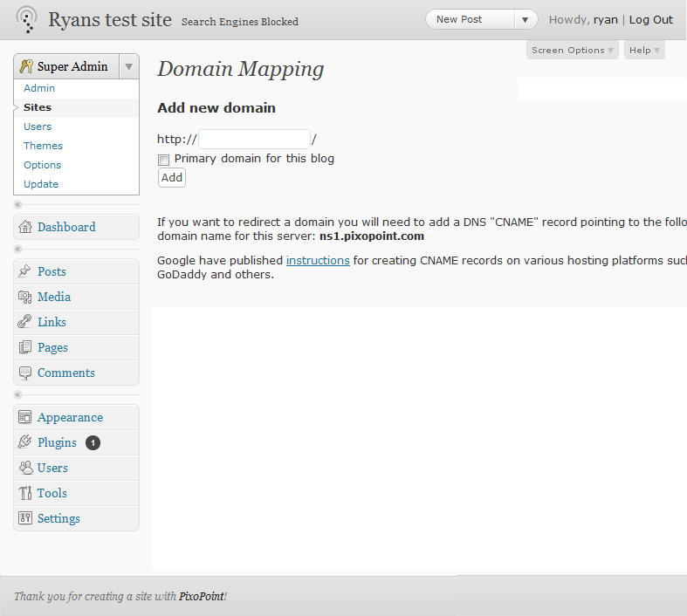Open the Links menu label
This screenshot has width=687, height=616.
[52, 322]
